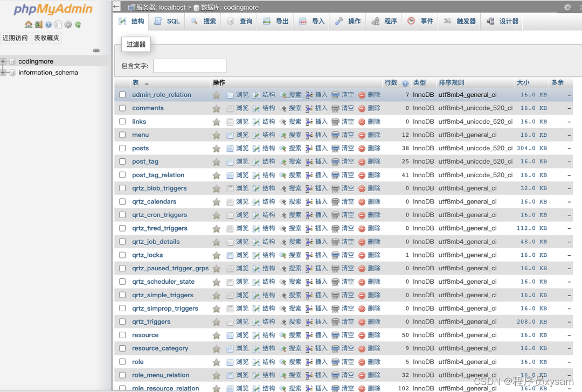Click the structure icon for post_tag_relation table

(x=256, y=176)
